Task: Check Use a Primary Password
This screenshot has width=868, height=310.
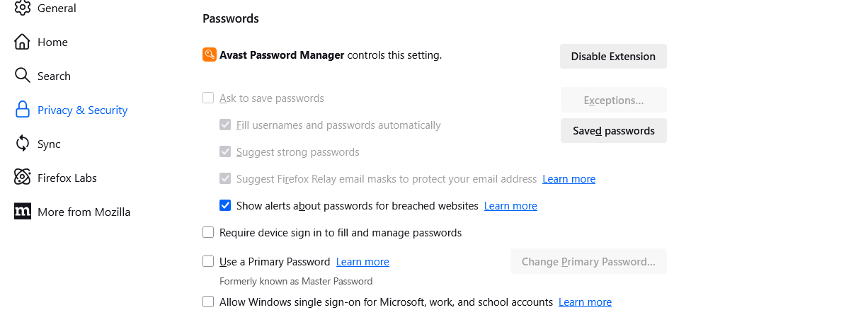Action: (208, 261)
